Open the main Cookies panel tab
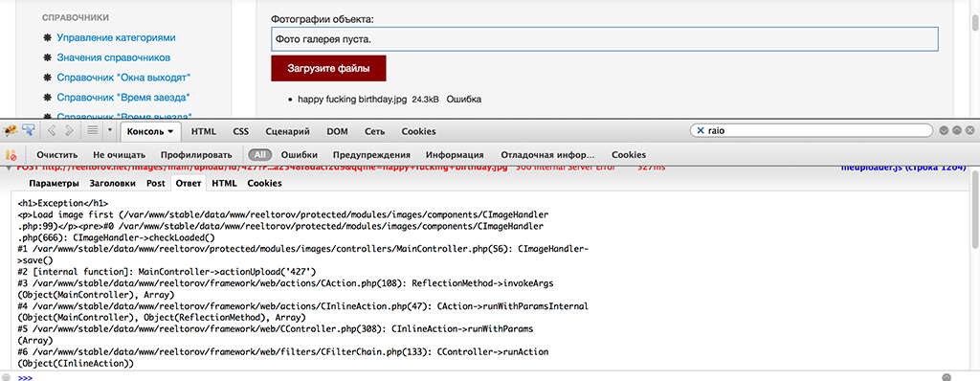Image resolution: width=980 pixels, height=381 pixels. [x=419, y=131]
